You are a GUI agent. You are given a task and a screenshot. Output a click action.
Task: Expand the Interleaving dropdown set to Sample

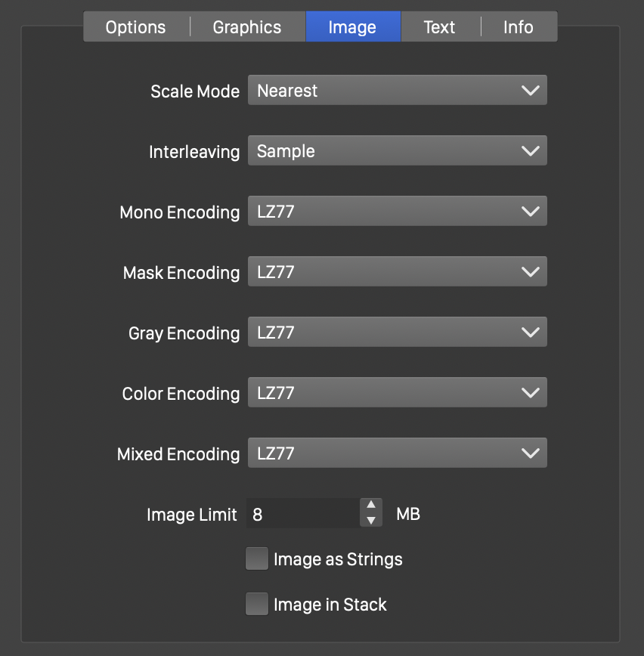click(x=397, y=151)
